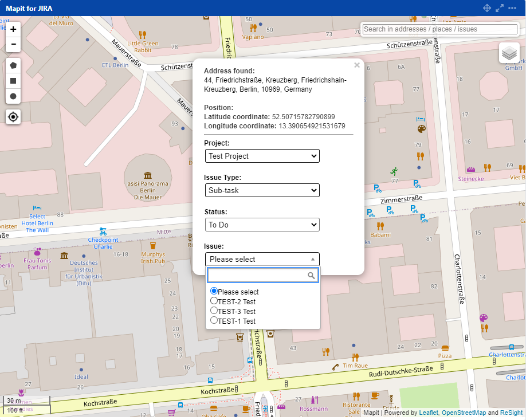Choose the TEST-3 Test issue option

coord(214,311)
